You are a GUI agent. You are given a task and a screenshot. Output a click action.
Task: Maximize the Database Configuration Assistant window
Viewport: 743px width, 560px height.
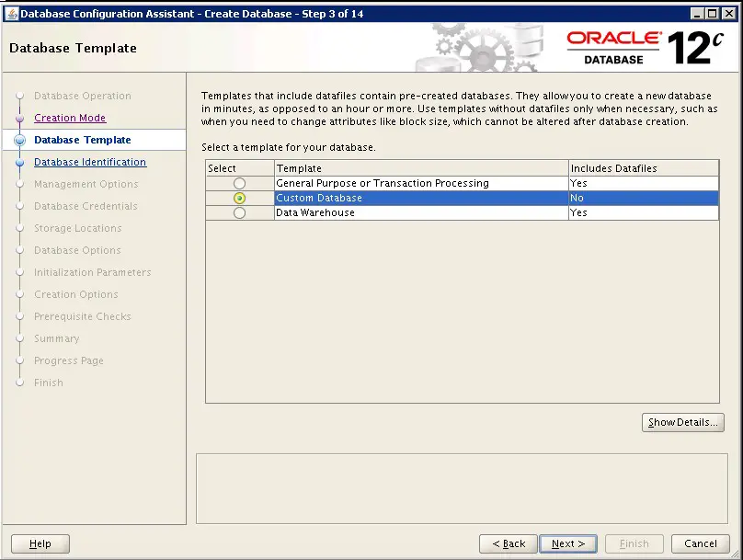(x=713, y=14)
